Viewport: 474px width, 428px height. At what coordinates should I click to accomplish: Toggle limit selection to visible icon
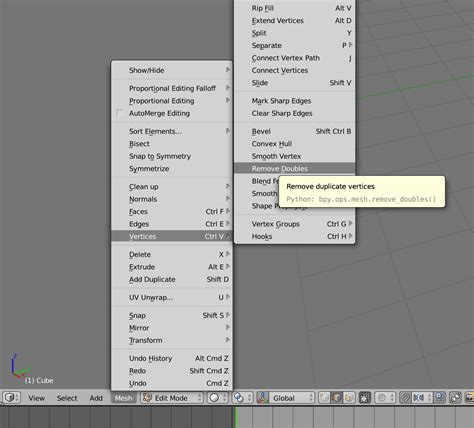tap(364, 398)
